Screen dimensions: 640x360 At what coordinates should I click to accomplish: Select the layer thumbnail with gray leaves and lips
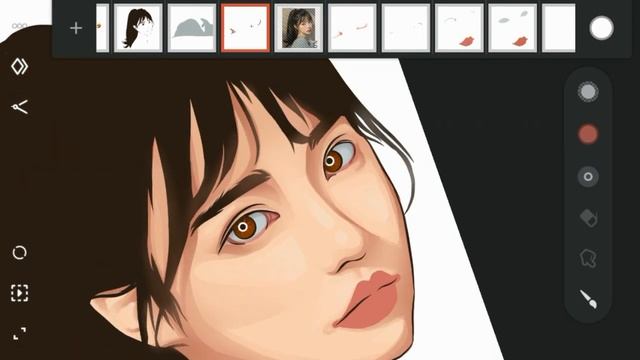pos(513,28)
